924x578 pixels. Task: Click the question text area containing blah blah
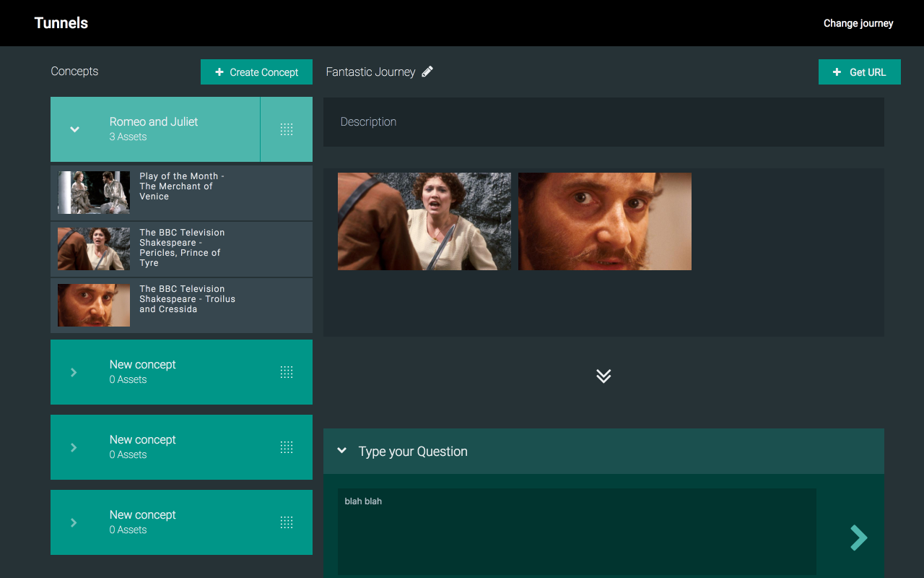pos(577,532)
